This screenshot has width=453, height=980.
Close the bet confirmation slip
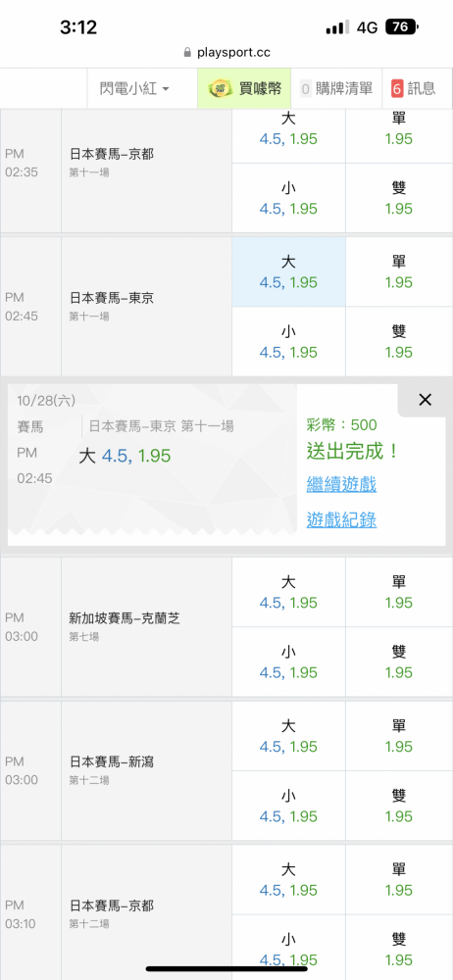click(425, 400)
